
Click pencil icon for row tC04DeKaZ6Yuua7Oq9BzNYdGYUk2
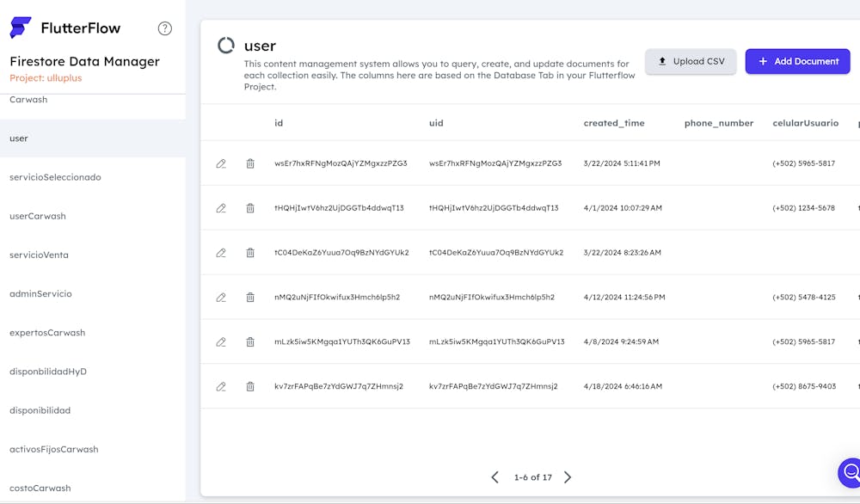[x=221, y=253]
